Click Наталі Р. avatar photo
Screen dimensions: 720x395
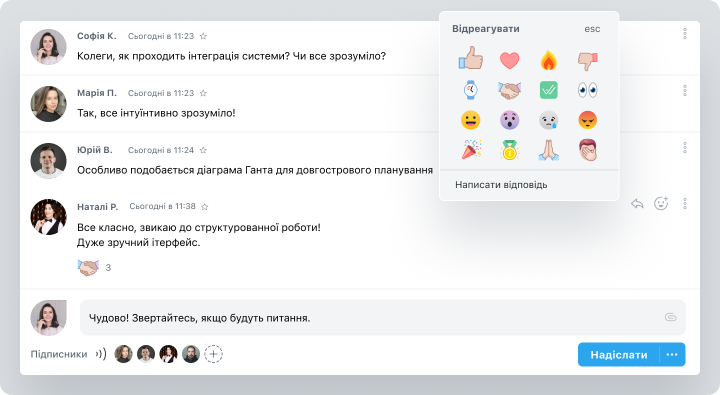(x=48, y=217)
